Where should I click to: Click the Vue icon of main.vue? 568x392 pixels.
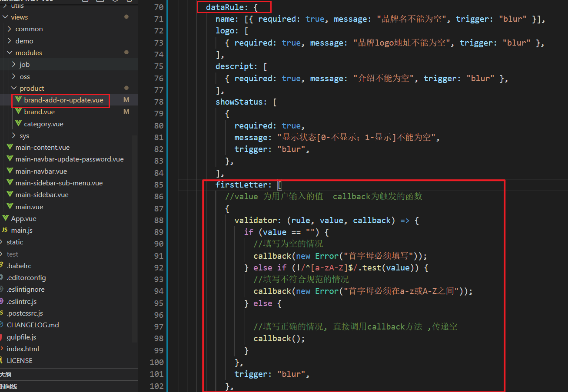(10, 207)
